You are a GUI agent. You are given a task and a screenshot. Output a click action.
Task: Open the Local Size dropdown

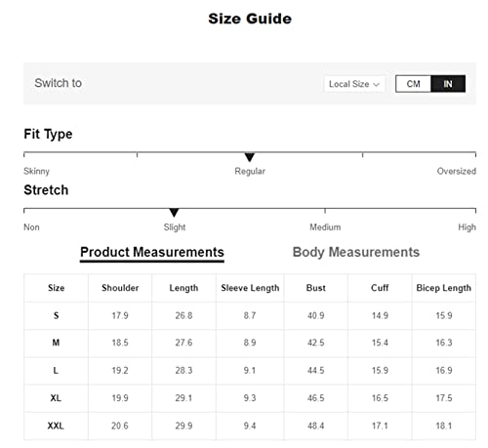pyautogui.click(x=354, y=84)
